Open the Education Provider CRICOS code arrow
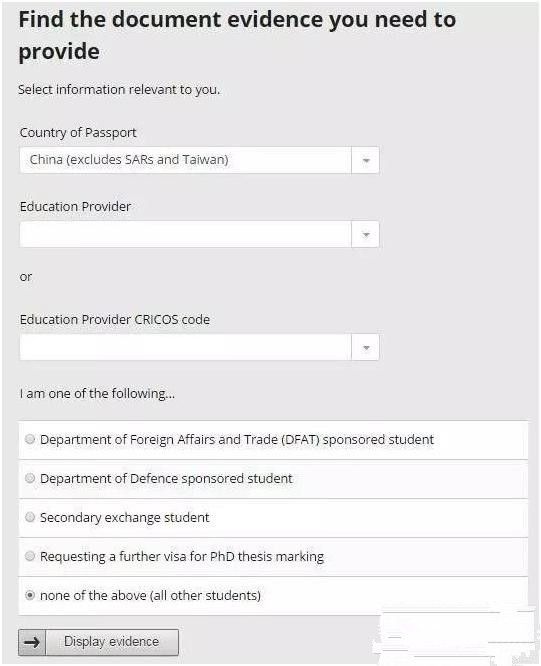The width and height of the screenshot is (541, 666). pos(366,347)
